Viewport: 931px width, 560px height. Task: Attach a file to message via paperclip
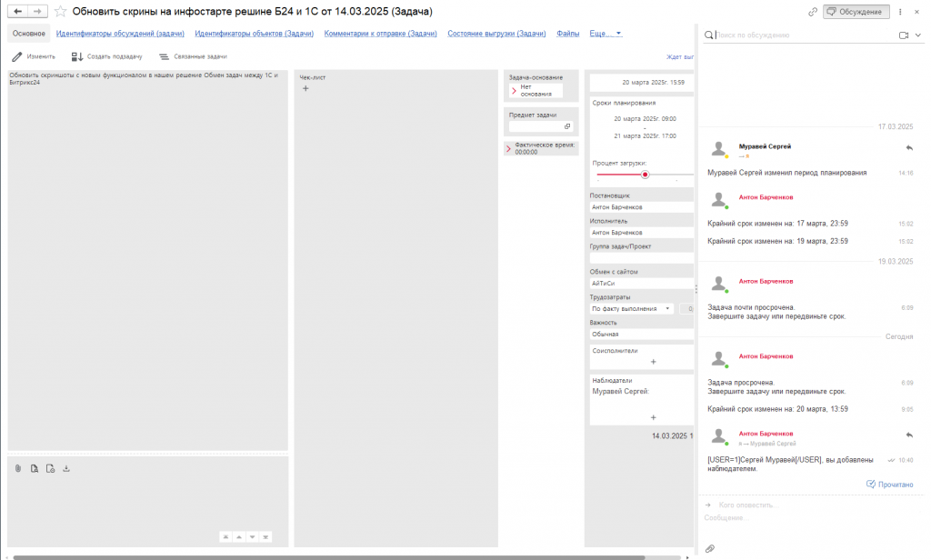[710, 548]
